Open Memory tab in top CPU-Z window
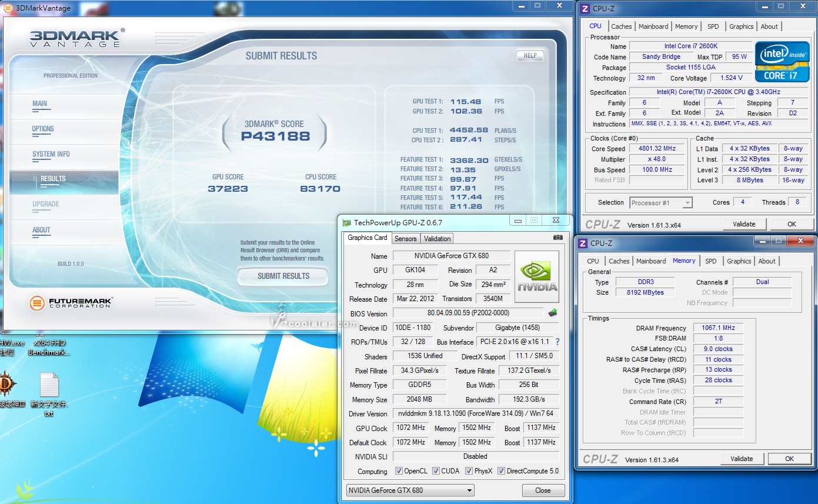 tap(686, 26)
